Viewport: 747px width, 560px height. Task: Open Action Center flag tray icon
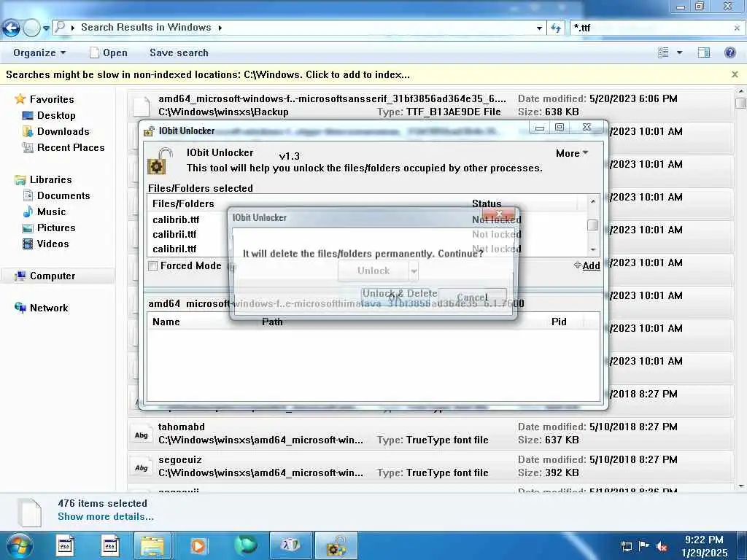click(643, 545)
